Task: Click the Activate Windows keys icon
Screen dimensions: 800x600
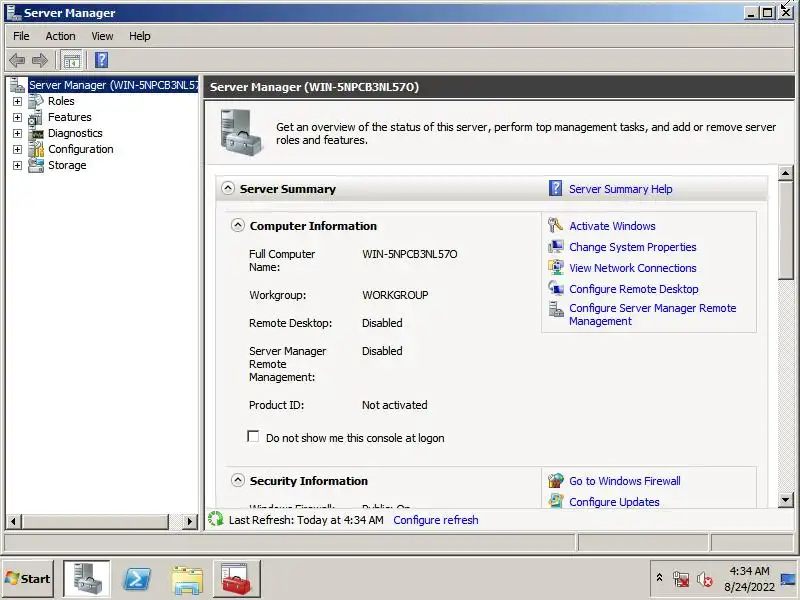Action: tap(555, 225)
